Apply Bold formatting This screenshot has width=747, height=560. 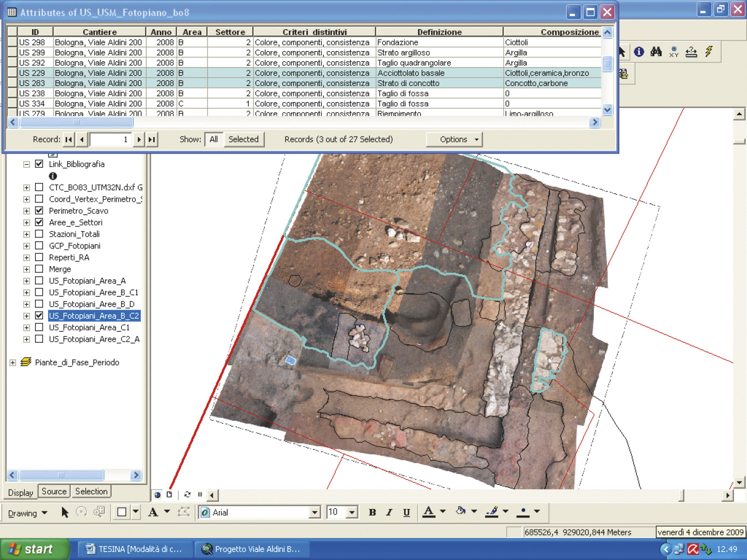[372, 512]
